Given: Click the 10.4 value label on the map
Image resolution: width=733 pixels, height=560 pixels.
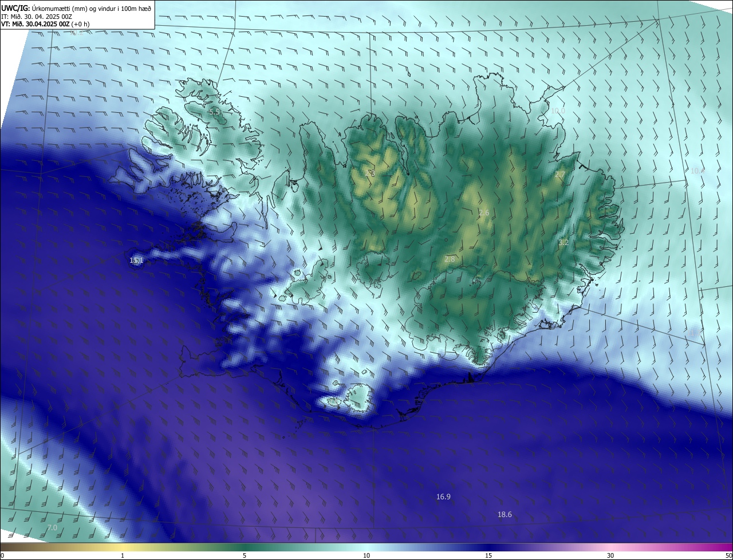Looking at the screenshot, I should (x=697, y=171).
